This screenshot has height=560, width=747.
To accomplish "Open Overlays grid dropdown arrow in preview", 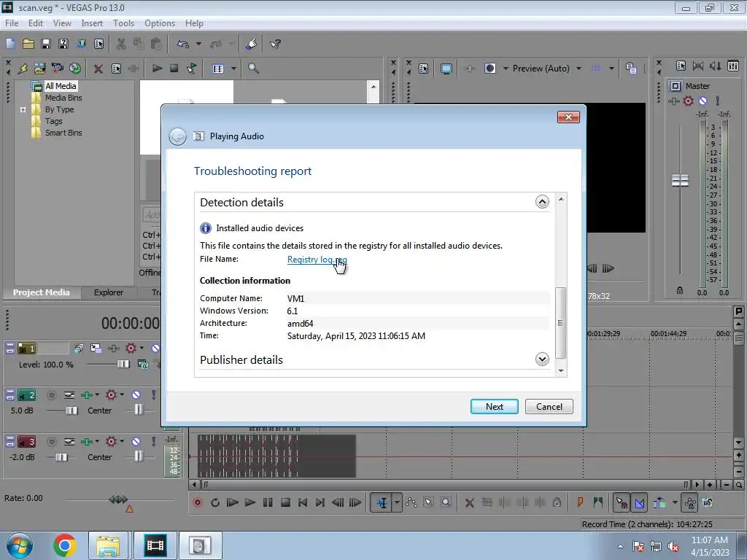I will point(611,69).
